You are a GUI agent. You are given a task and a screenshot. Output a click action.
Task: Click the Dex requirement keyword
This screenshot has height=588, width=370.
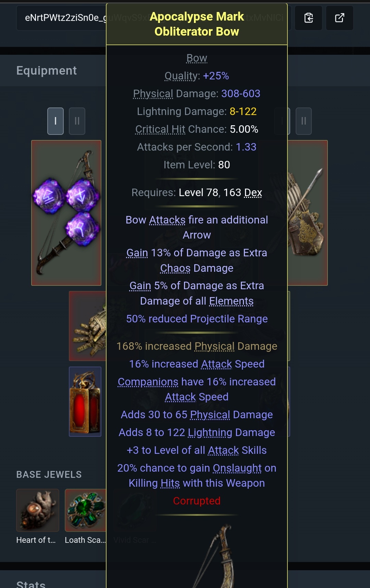253,192
